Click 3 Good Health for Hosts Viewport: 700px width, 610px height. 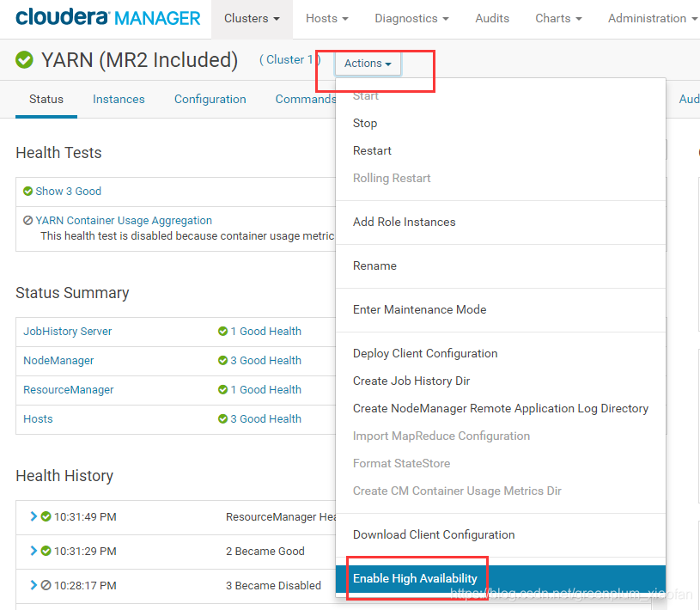265,419
